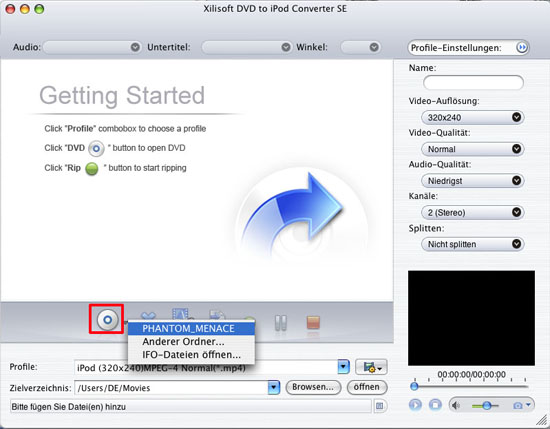Choose Anderer Ordner... menu entry
The width and height of the screenshot is (550, 429).
pos(191,342)
